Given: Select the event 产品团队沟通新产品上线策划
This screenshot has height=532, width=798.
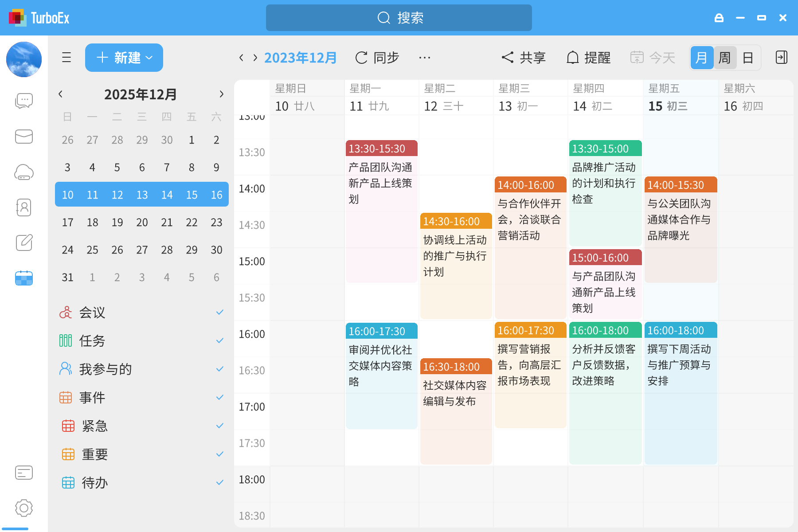Looking at the screenshot, I should [x=381, y=186].
